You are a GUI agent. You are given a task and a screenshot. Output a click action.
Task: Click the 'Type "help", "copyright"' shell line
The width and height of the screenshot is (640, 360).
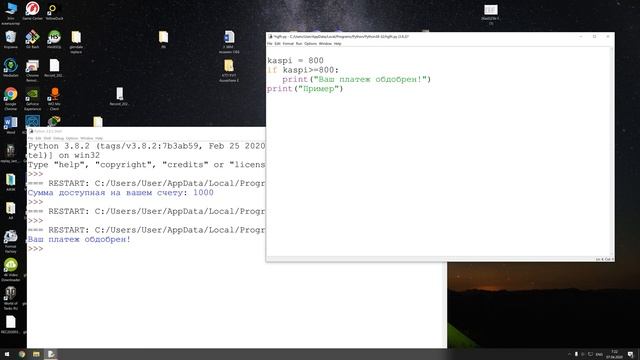[146, 165]
